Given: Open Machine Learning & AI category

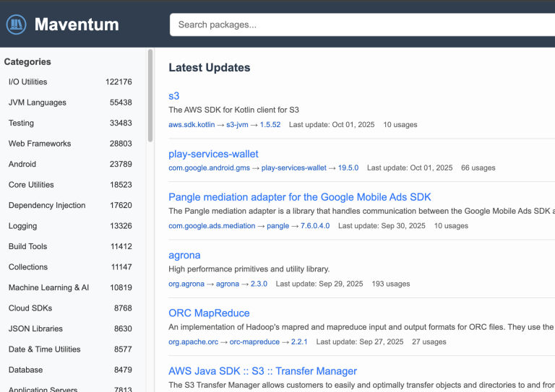Looking at the screenshot, I should pos(48,287).
